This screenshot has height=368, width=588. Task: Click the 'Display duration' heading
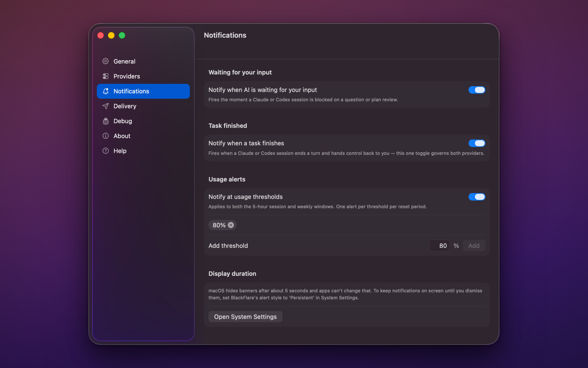click(232, 273)
